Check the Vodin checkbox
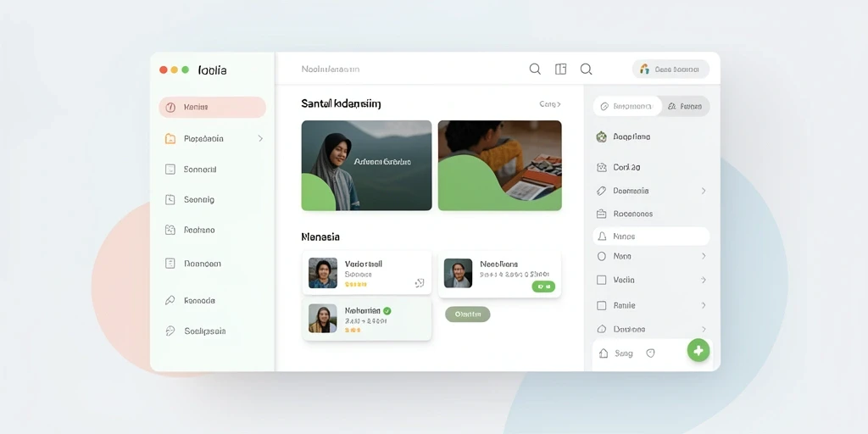 click(602, 280)
